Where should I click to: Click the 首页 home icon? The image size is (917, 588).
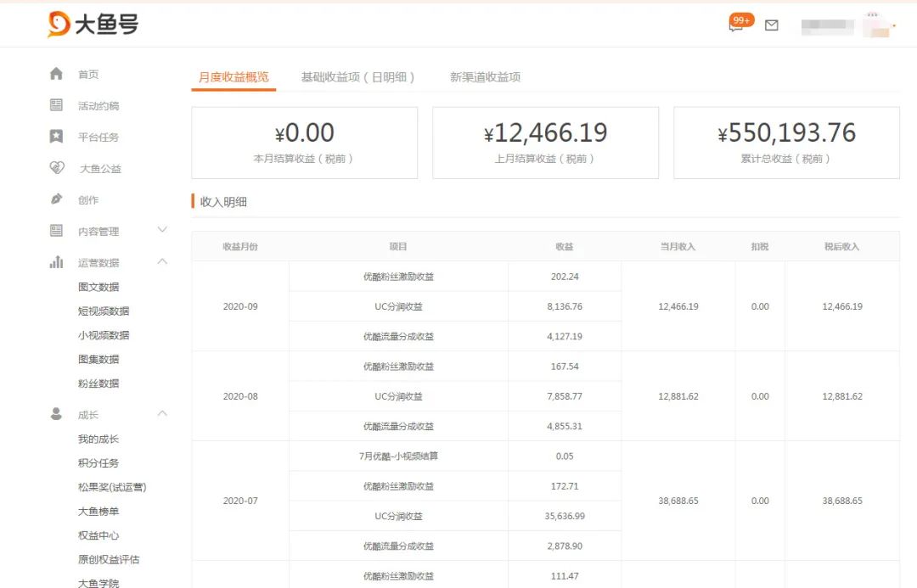(x=55, y=74)
